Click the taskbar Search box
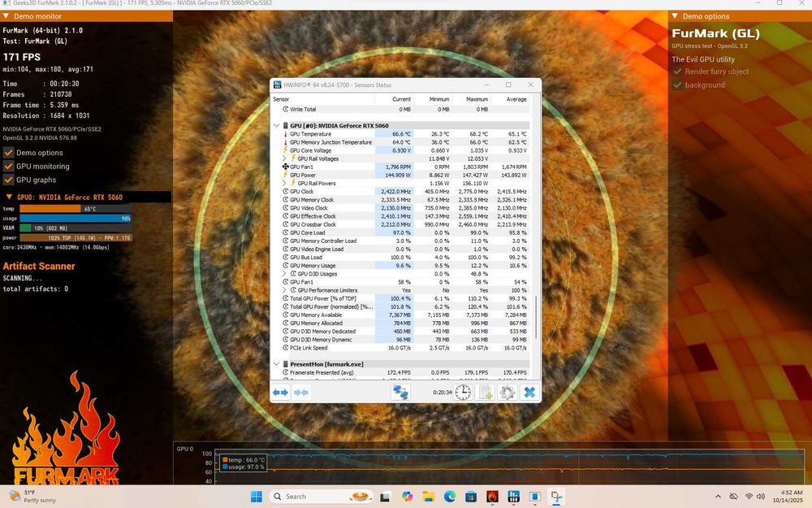Screen dimensions: 812x508 pos(321,497)
